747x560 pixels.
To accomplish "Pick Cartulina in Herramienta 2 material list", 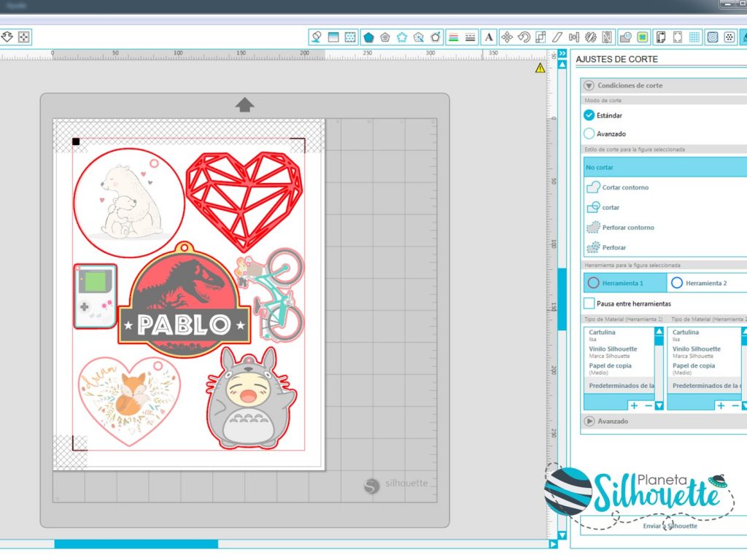I will click(x=704, y=335).
